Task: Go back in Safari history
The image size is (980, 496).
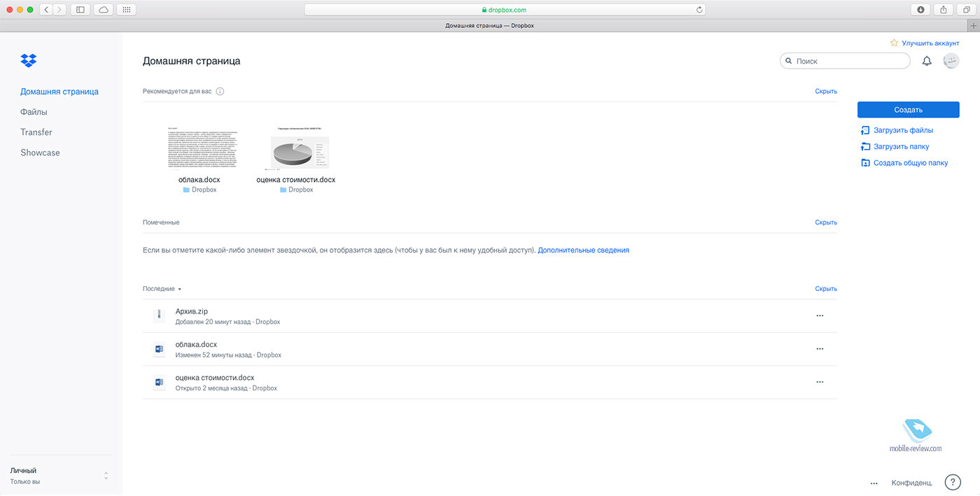Action: click(x=46, y=10)
